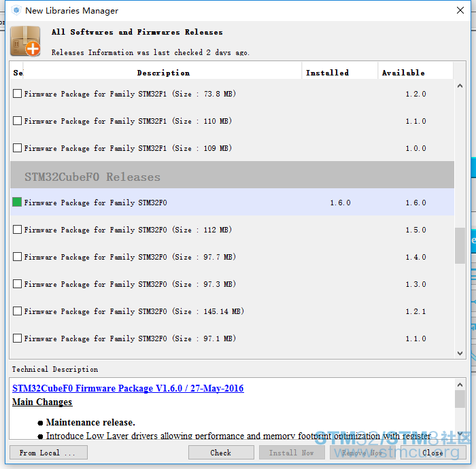Tick checkbox for STM32F1 package 110 MB
Screen dimensions: 476x469
(17, 121)
